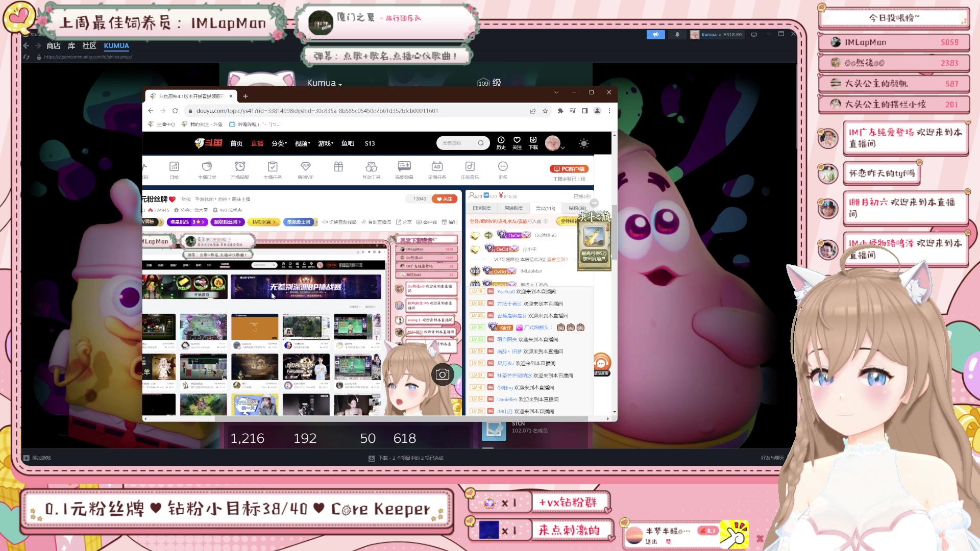
Task: Switch to the 钻粉(38) tab
Action: [x=577, y=208]
